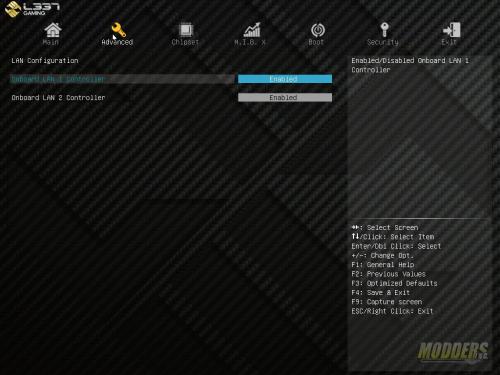Viewport: 500px width, 375px height.
Task: Select the Onboard LAN 2 Controller row label
Action: point(58,98)
